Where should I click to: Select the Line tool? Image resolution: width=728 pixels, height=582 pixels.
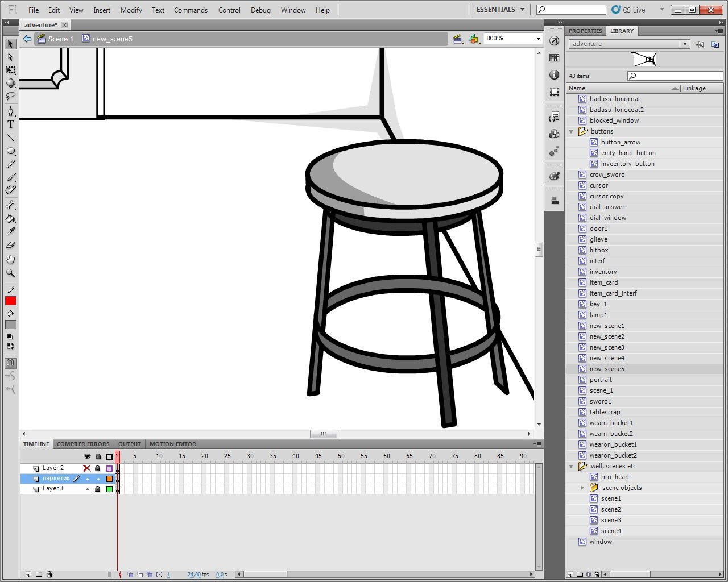click(x=10, y=138)
